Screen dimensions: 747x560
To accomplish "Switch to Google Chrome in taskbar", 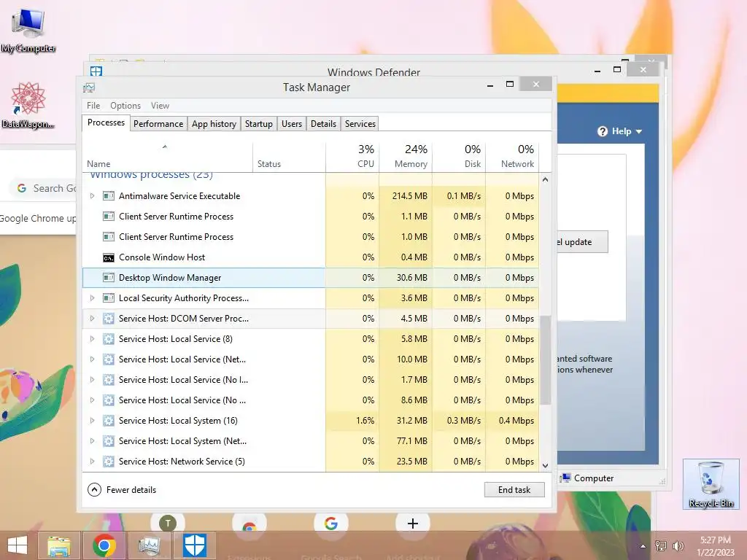I will [104, 545].
